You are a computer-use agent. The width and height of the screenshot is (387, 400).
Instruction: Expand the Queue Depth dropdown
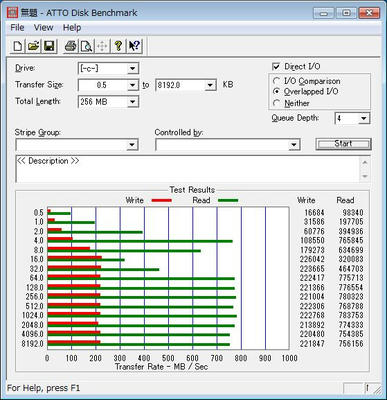(364, 118)
